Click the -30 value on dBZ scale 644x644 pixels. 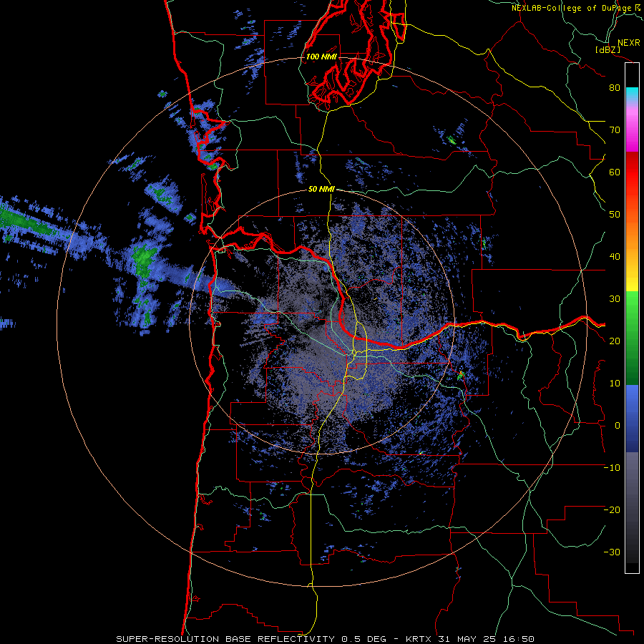click(x=612, y=552)
